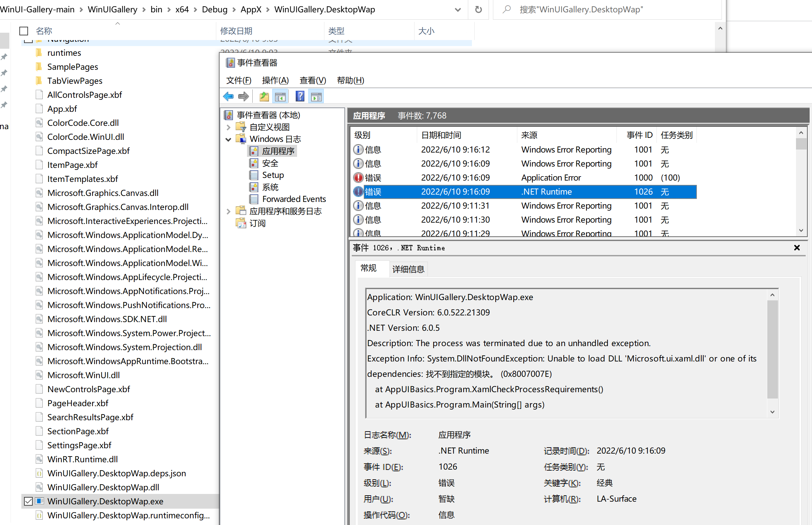
Task: Click the show/hide console tree toolbar icon
Action: coord(280,97)
